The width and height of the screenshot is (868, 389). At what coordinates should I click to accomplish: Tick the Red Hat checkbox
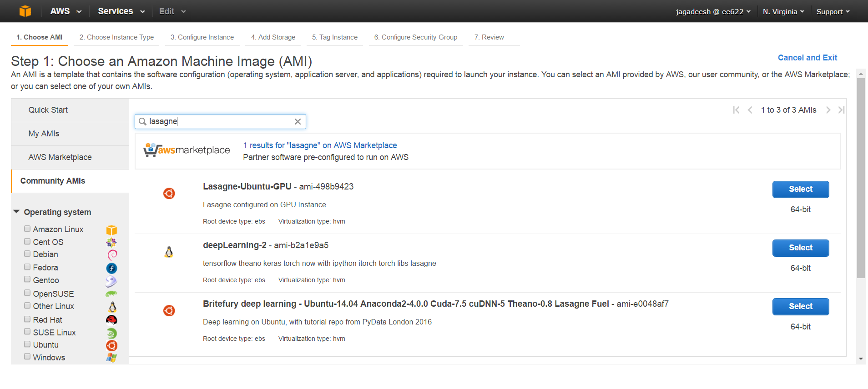tap(27, 319)
